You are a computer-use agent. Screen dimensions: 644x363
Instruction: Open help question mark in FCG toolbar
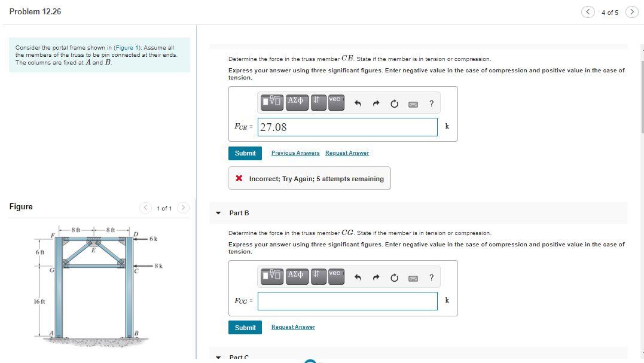(431, 277)
